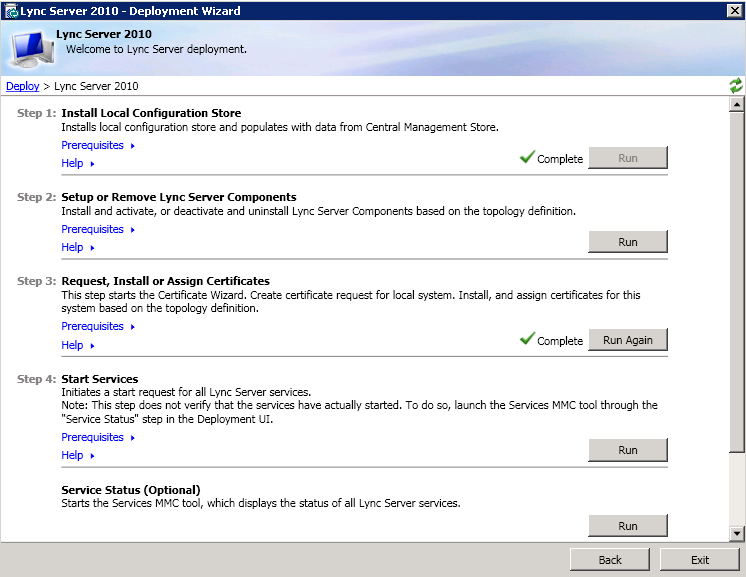This screenshot has height=577, width=746.
Task: Click the Lync Server computer icon in header
Action: pyautogui.click(x=29, y=48)
